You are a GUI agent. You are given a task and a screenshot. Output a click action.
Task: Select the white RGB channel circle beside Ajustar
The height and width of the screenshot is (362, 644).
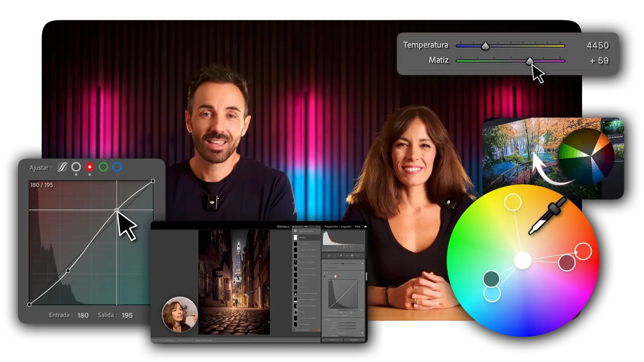(x=76, y=167)
